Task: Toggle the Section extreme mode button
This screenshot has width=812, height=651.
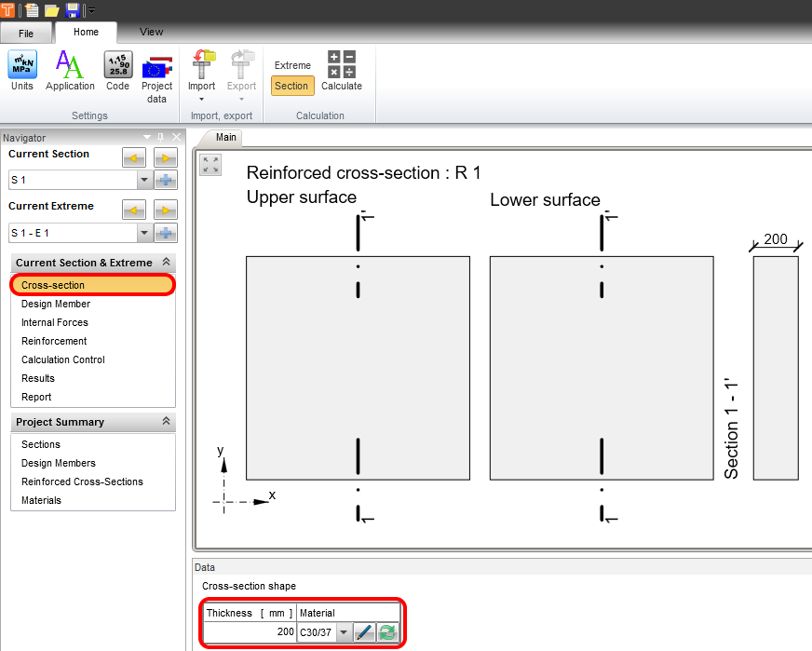Action: click(291, 85)
